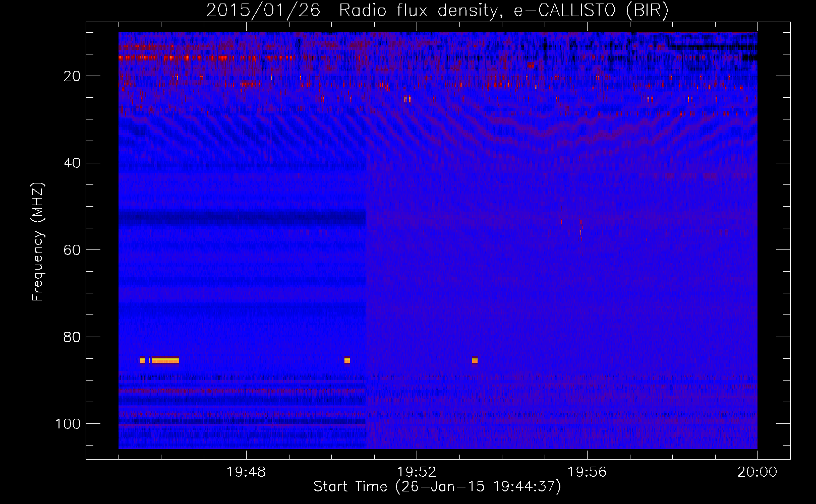Click the 19:48 time tick label
The image size is (816, 504).
tap(246, 472)
